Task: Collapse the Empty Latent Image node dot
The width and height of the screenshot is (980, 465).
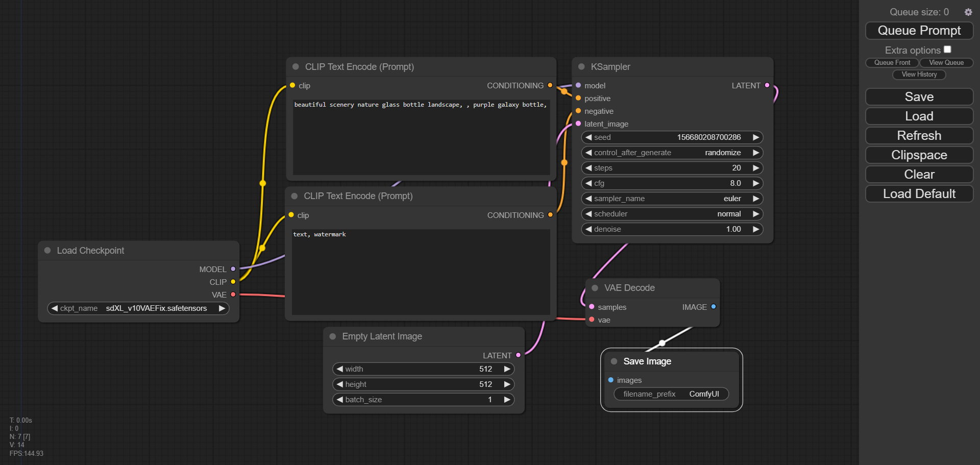Action: click(x=333, y=336)
